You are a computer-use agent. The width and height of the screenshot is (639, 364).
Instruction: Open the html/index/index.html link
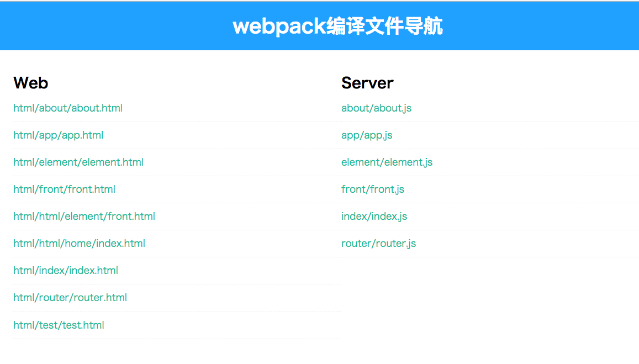click(x=65, y=270)
